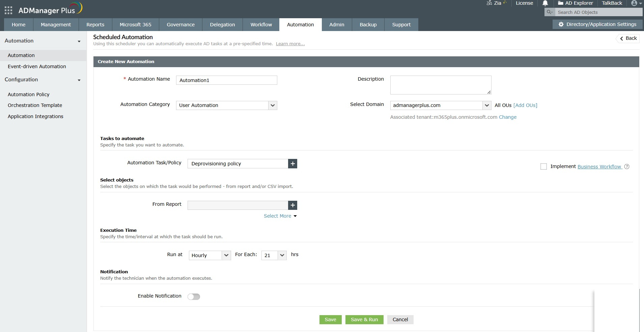
Task: Click the Business Workflow help icon
Action: 627,166
